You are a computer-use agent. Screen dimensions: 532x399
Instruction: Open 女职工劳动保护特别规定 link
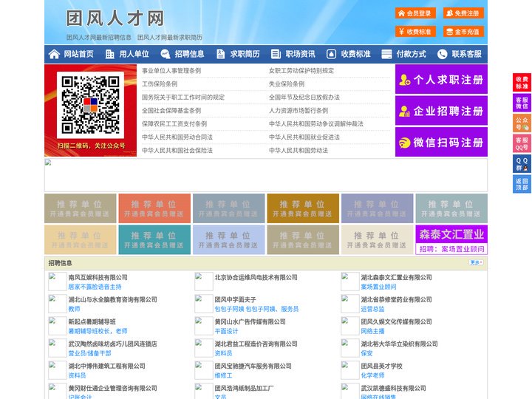click(301, 71)
